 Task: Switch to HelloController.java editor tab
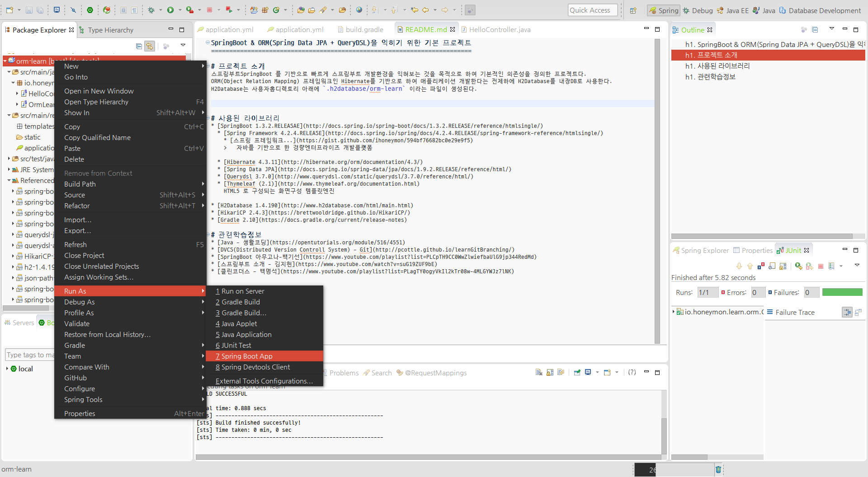[495, 29]
